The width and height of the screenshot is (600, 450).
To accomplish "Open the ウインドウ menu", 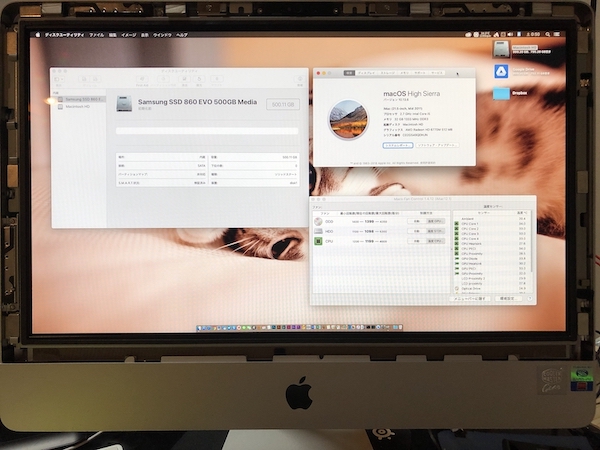I will pyautogui.click(x=162, y=35).
